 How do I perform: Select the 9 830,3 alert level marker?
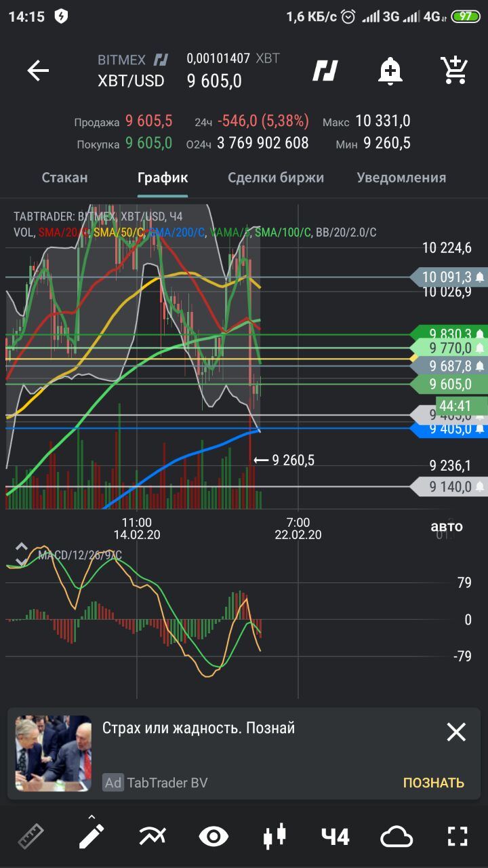coord(449,334)
